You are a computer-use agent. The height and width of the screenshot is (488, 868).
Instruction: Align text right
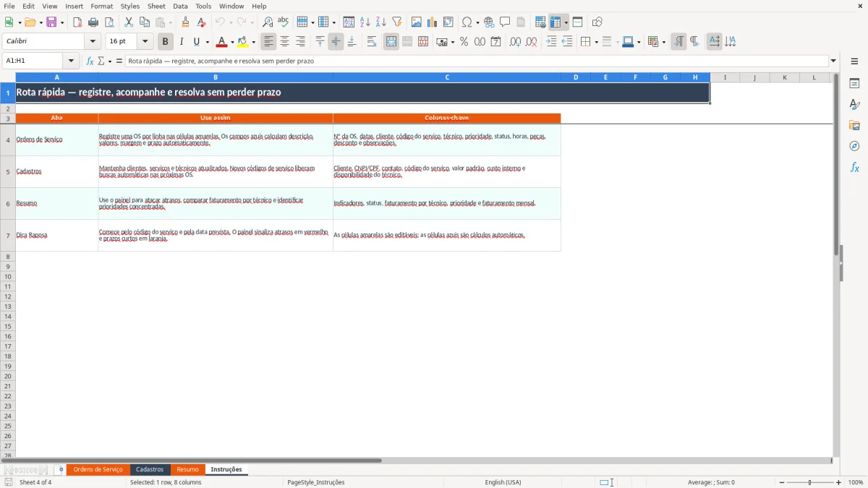click(x=301, y=42)
